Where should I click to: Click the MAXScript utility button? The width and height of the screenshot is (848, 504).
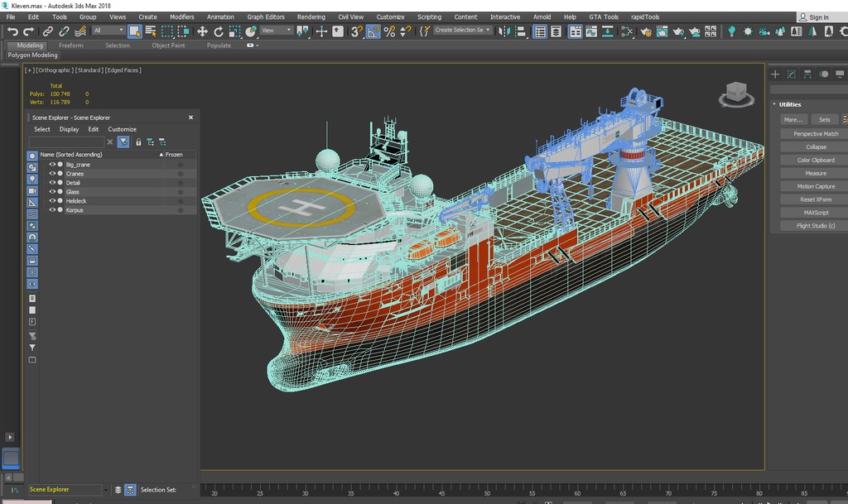(x=815, y=213)
